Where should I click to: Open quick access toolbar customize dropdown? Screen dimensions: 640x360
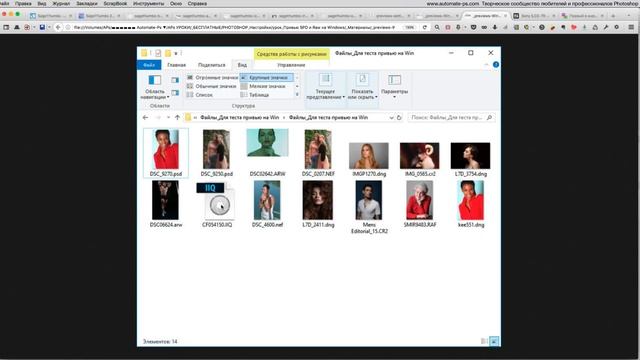point(176,53)
